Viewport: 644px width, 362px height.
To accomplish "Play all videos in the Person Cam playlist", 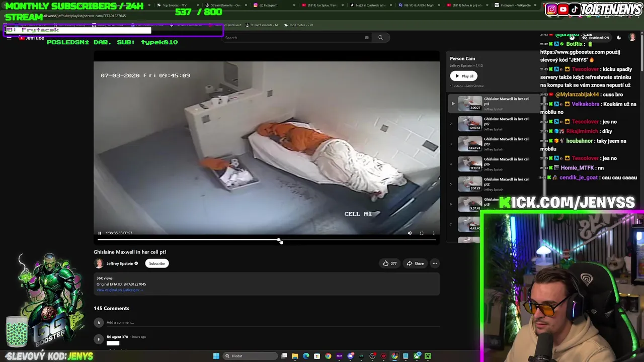I will 464,76.
